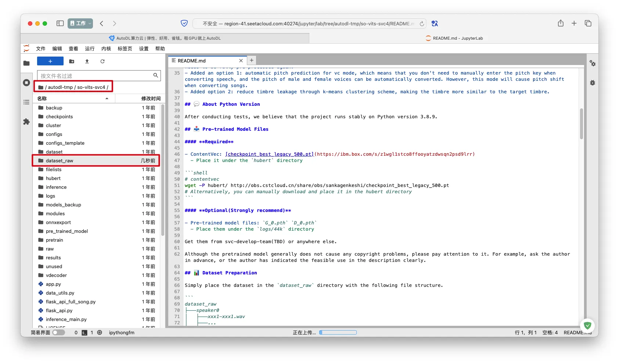This screenshot has height=364, width=619.
Task: Refresh the file list
Action: pyautogui.click(x=102, y=61)
